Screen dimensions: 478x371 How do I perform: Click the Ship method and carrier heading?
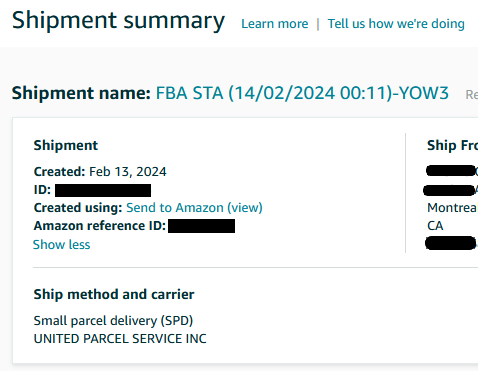tap(114, 295)
